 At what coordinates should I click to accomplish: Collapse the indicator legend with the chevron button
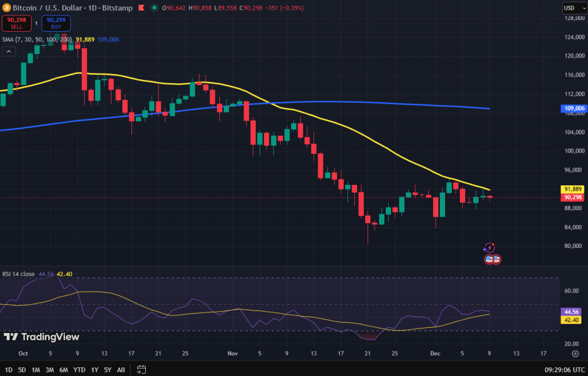pyautogui.click(x=9, y=51)
